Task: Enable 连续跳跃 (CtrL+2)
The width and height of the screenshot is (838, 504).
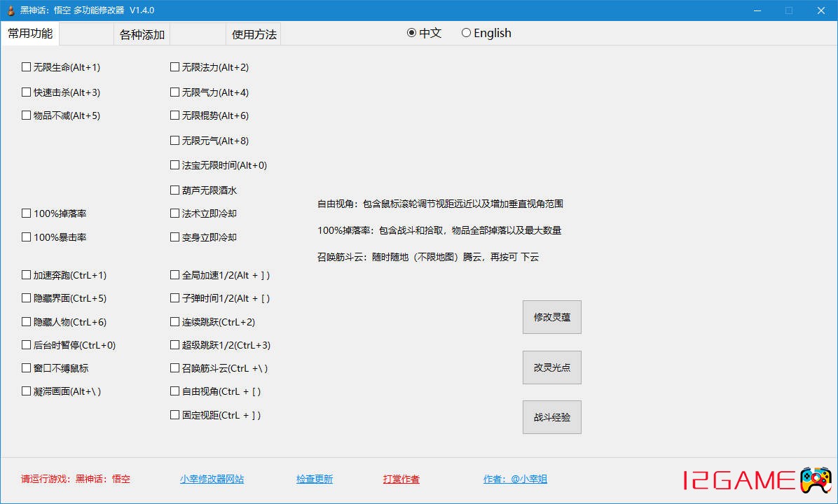Action: (x=174, y=321)
